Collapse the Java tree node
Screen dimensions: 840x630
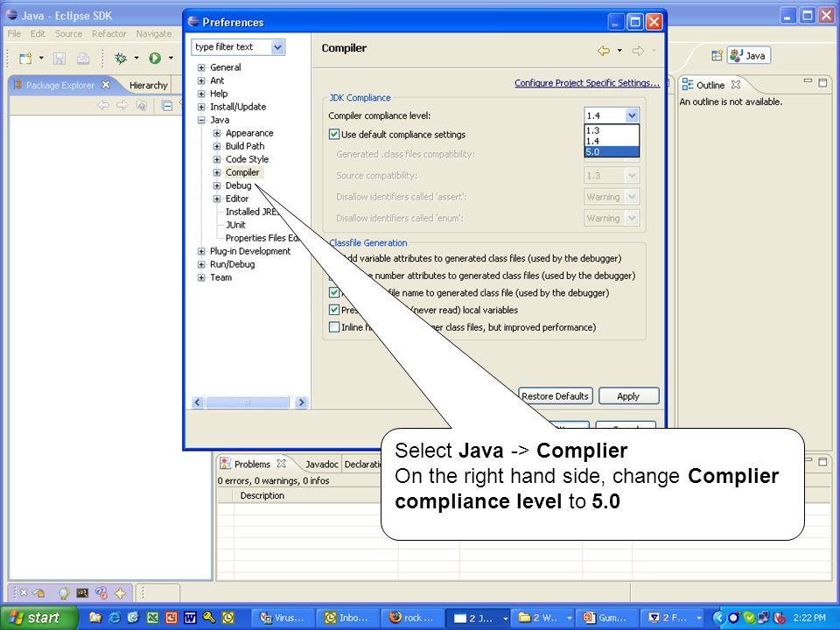pyautogui.click(x=201, y=120)
